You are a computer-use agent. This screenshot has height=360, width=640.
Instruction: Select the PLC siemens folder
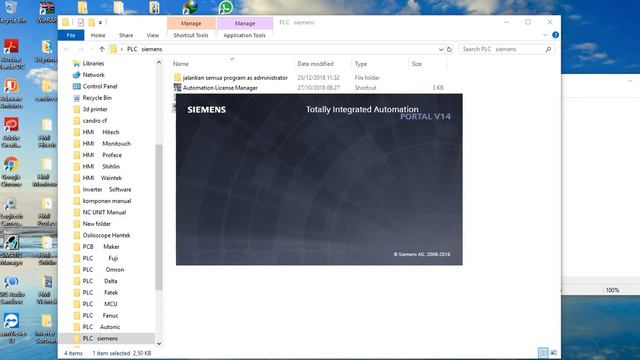[100, 338]
